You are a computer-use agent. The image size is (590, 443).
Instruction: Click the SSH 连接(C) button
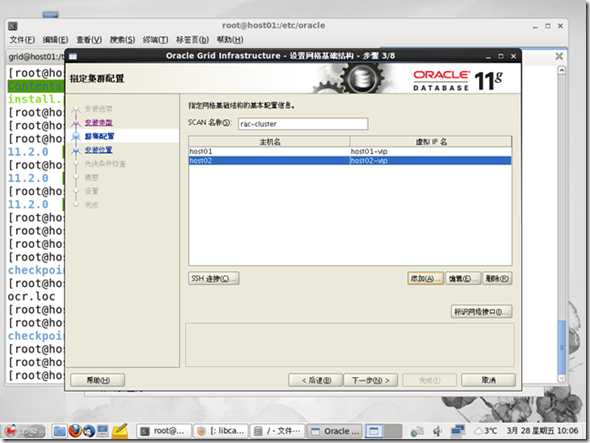[213, 279]
